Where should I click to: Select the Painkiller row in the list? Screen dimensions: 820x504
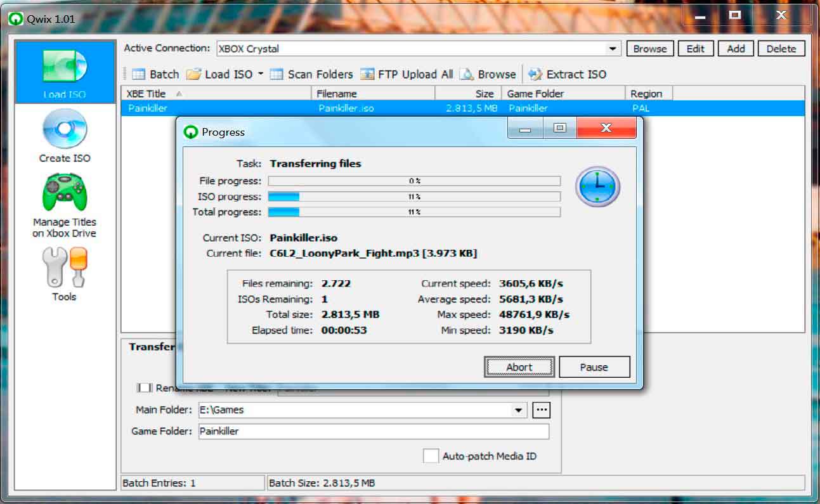coord(463,108)
